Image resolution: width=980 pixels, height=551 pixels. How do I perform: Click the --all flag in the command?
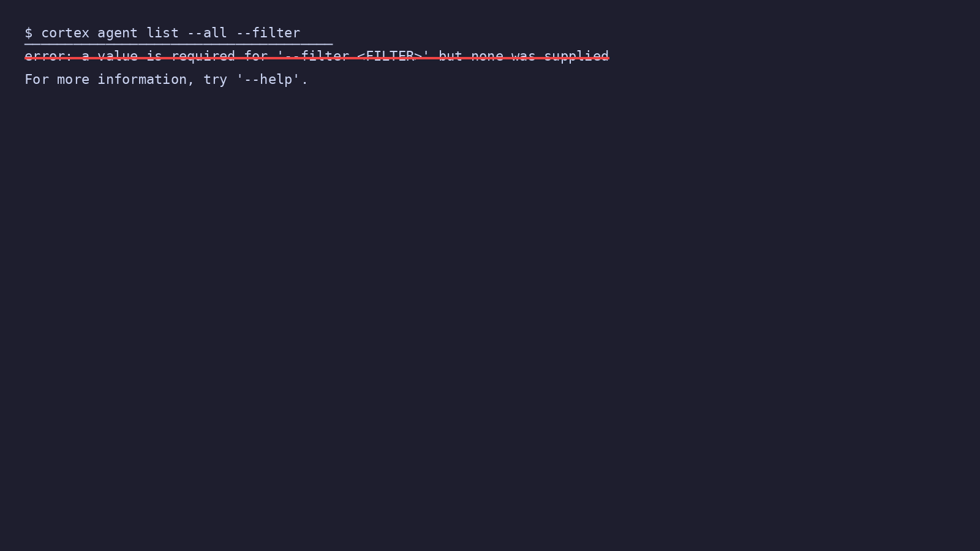pyautogui.click(x=207, y=33)
